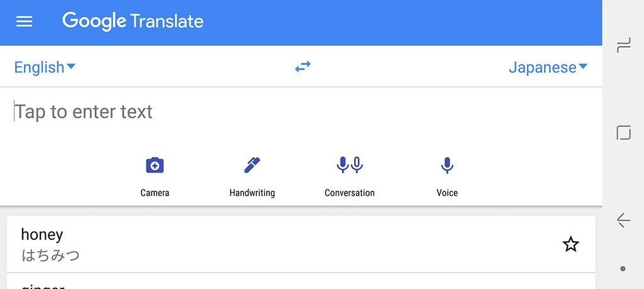
Task: Star the honey translation
Action: coord(570,244)
